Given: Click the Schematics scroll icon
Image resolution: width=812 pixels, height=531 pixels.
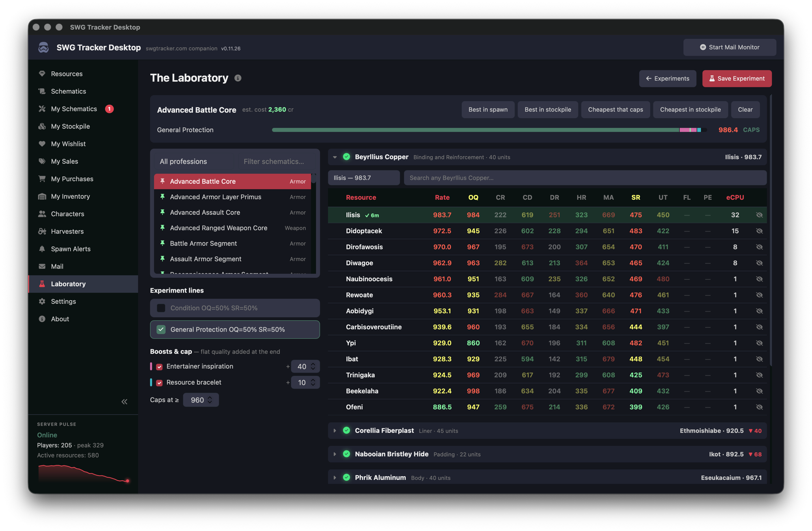Looking at the screenshot, I should pyautogui.click(x=42, y=91).
